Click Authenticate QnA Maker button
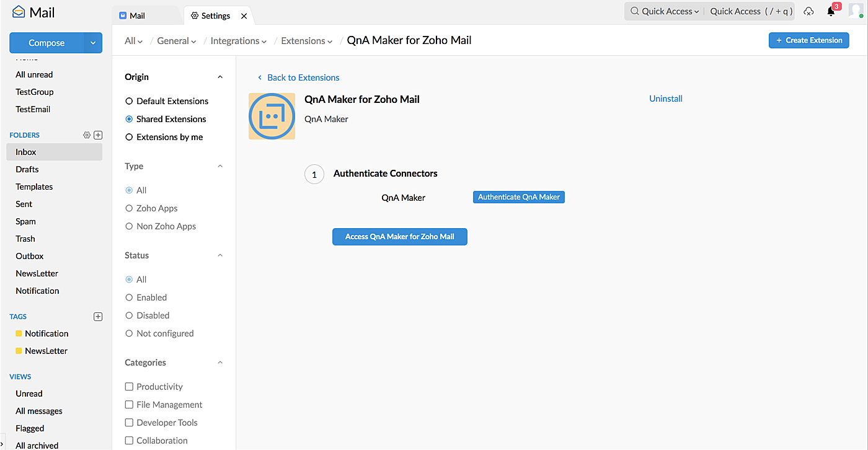 click(519, 197)
